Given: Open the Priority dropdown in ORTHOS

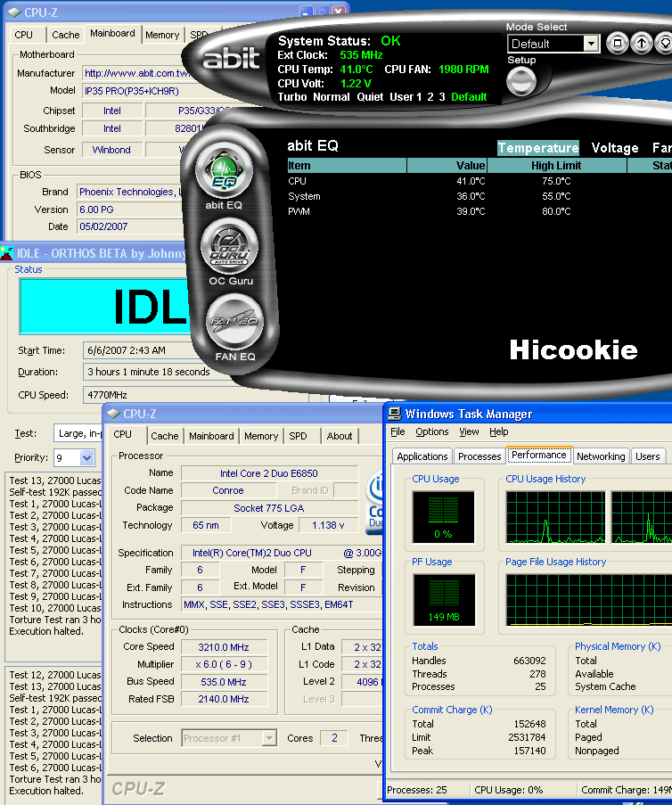Looking at the screenshot, I should click(x=86, y=457).
